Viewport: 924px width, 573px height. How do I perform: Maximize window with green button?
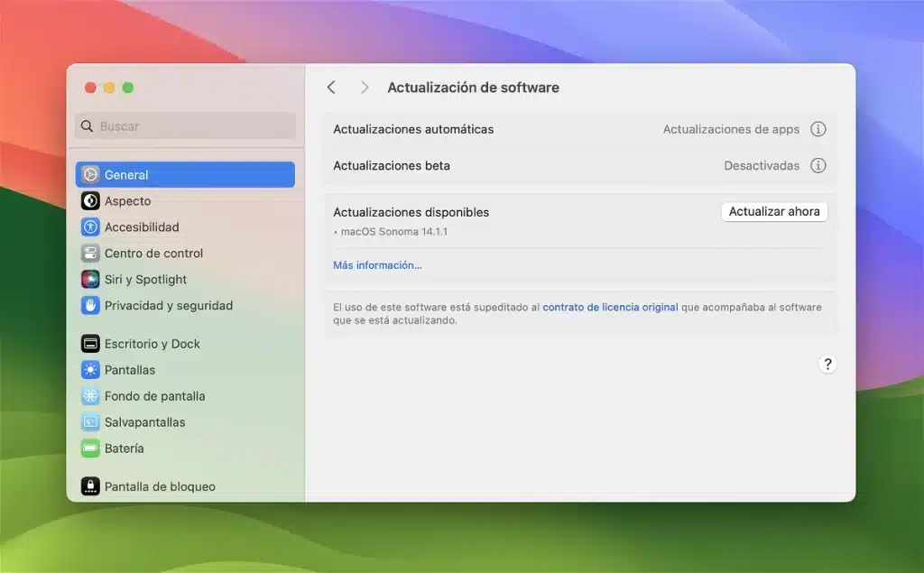click(128, 88)
